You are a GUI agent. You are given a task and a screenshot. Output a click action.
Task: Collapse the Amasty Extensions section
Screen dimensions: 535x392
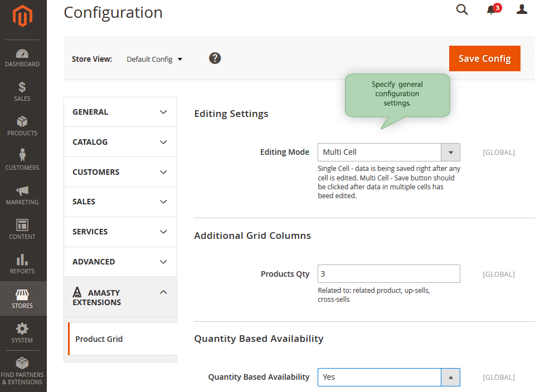click(x=120, y=297)
